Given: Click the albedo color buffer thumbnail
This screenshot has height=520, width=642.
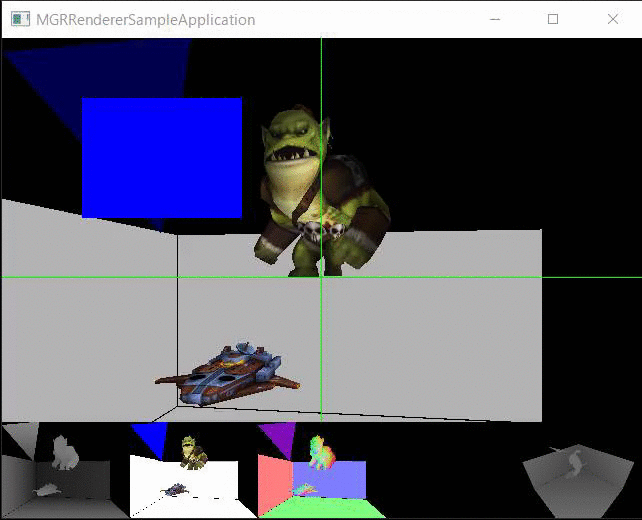Looking at the screenshot, I should point(193,470).
